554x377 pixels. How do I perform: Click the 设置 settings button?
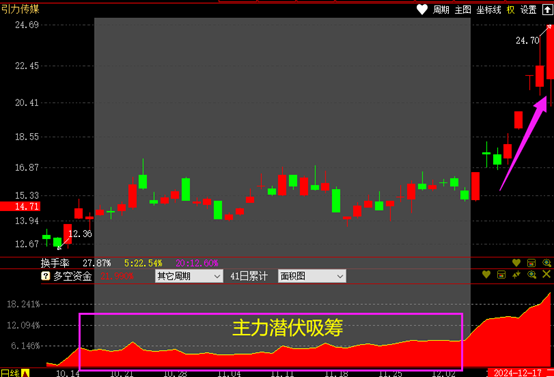click(529, 10)
